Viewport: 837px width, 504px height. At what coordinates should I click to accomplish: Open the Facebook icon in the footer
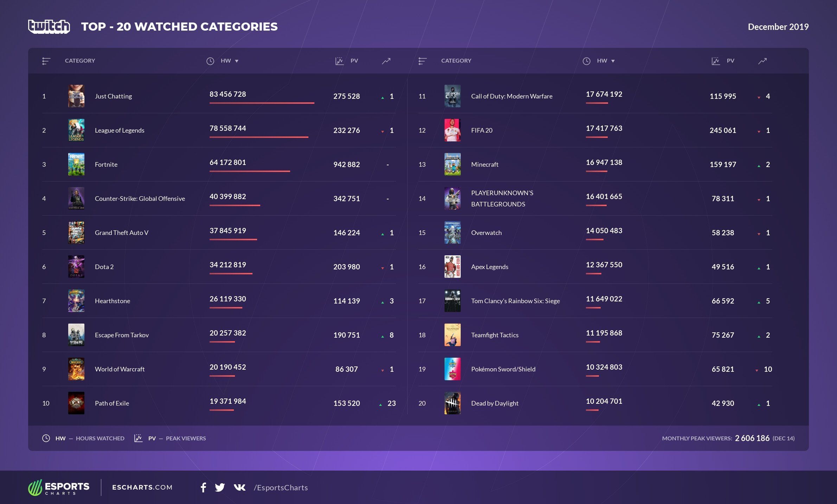pyautogui.click(x=203, y=487)
